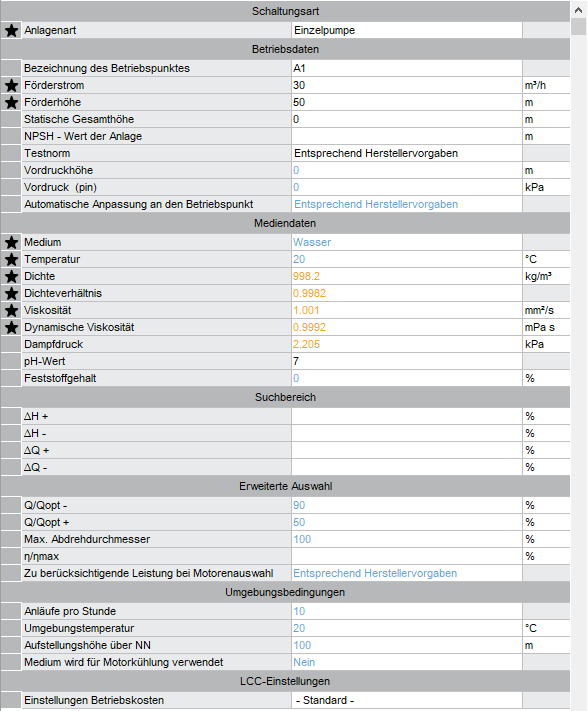Select the Einstellungen Betriebskosten Standard field
Viewport: 588px width, 711px height.
407,700
